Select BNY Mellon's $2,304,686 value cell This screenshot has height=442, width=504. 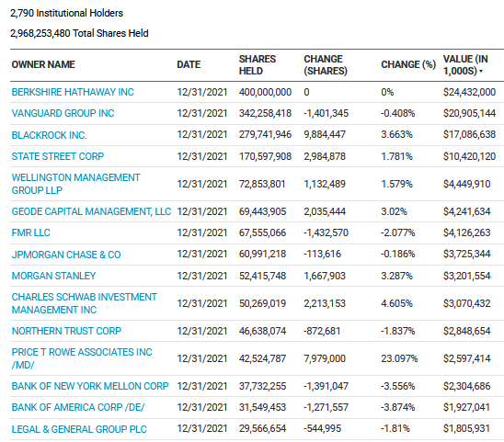coord(466,386)
